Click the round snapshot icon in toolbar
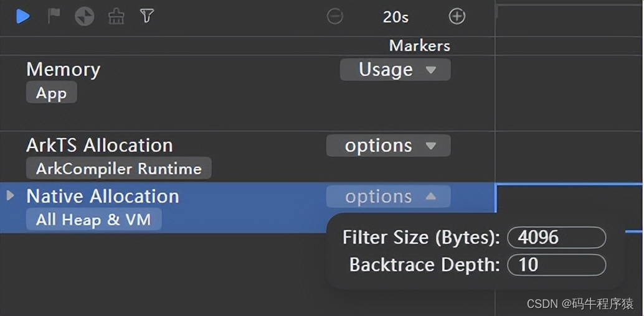 coord(85,16)
